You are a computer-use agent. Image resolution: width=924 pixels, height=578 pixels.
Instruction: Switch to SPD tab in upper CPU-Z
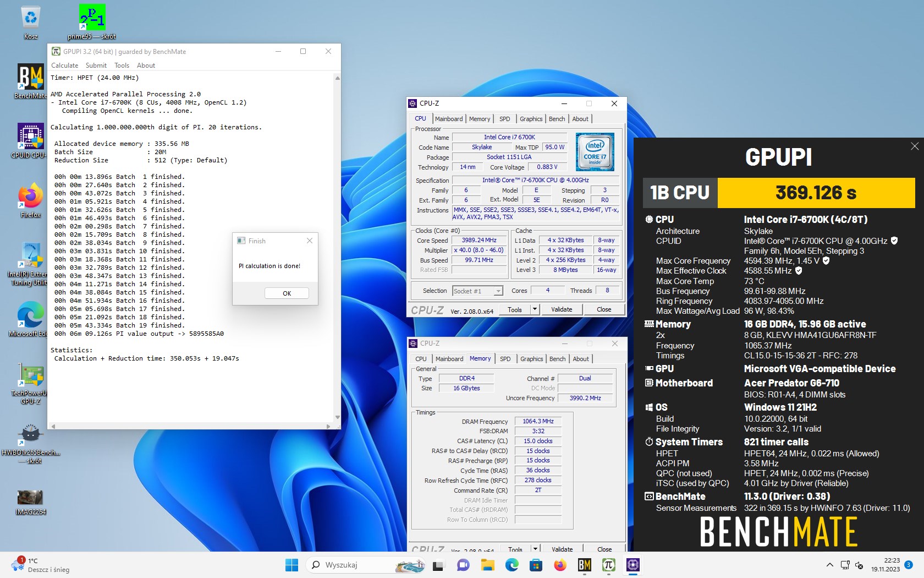click(x=505, y=119)
